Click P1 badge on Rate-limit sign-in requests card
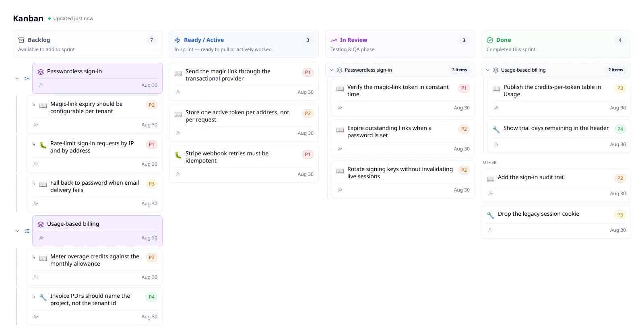Image resolution: width=644 pixels, height=334 pixels. pyautogui.click(x=152, y=144)
